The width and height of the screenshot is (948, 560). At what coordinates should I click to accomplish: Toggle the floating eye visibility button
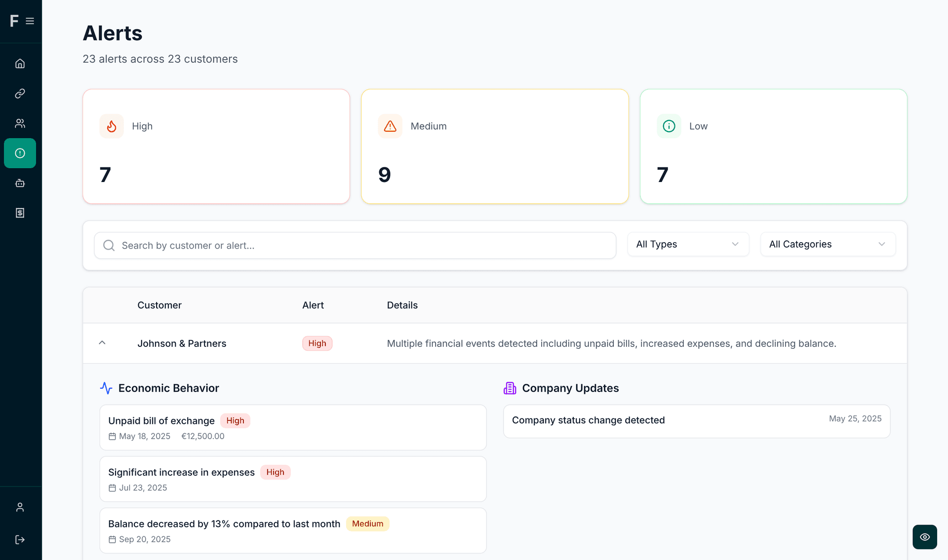[x=925, y=537]
